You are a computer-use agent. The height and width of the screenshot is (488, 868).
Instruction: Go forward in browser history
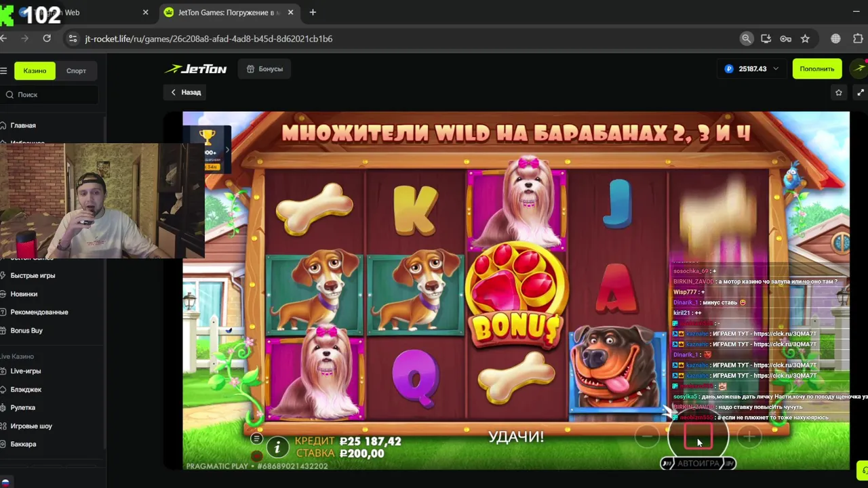25,39
